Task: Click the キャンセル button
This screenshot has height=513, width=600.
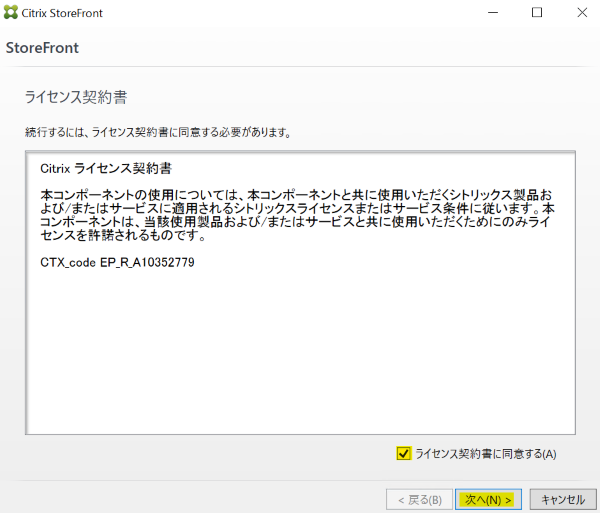Action: (562, 499)
